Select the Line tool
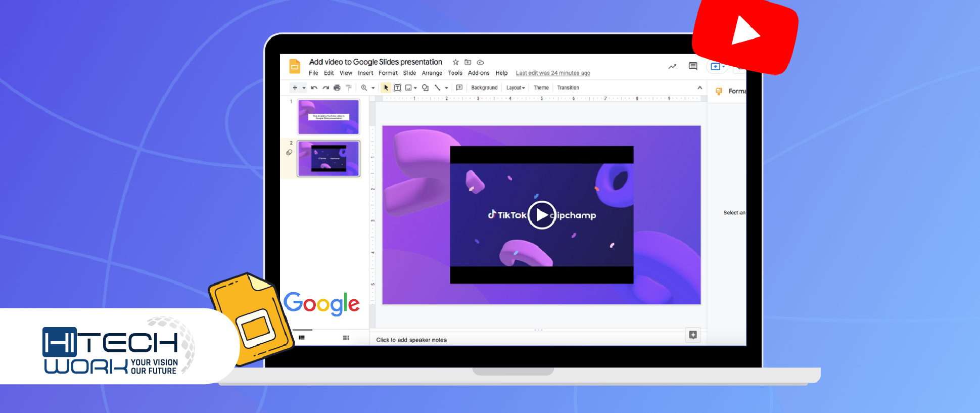Viewport: 980px width, 413px height. [437, 87]
